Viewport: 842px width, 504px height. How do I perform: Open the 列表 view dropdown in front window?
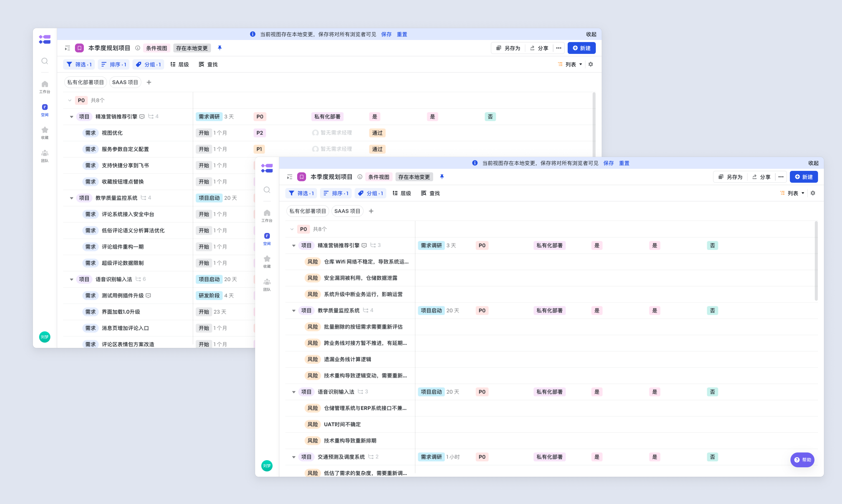[x=792, y=193]
